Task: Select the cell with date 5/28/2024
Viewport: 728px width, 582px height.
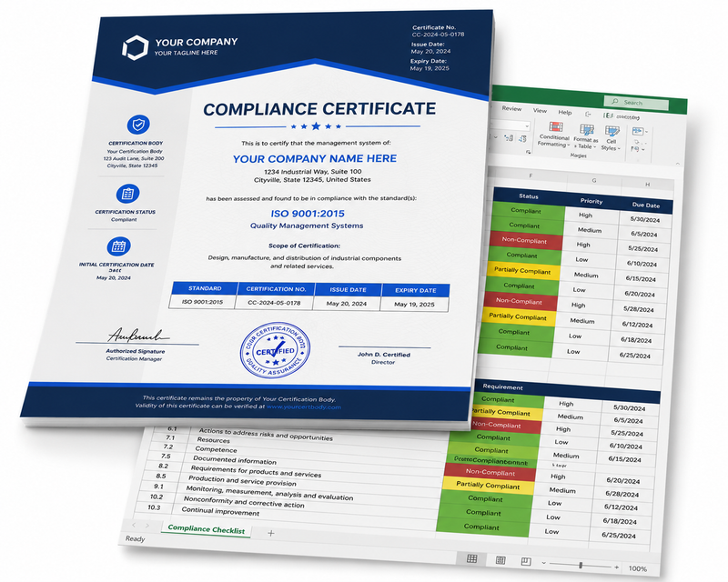Action: 639,309
